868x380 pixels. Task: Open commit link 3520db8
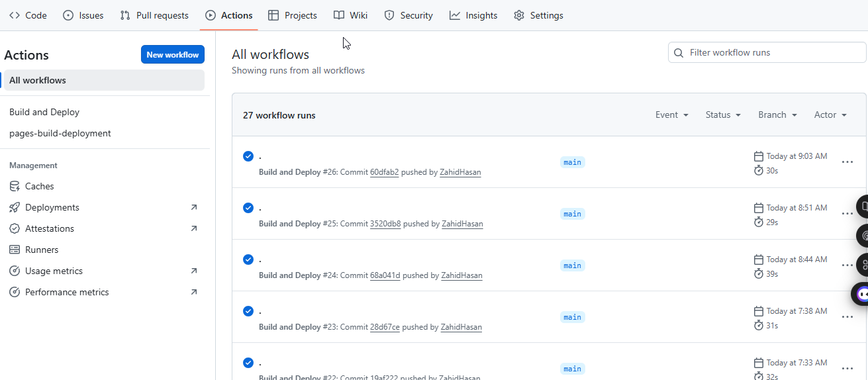(385, 224)
